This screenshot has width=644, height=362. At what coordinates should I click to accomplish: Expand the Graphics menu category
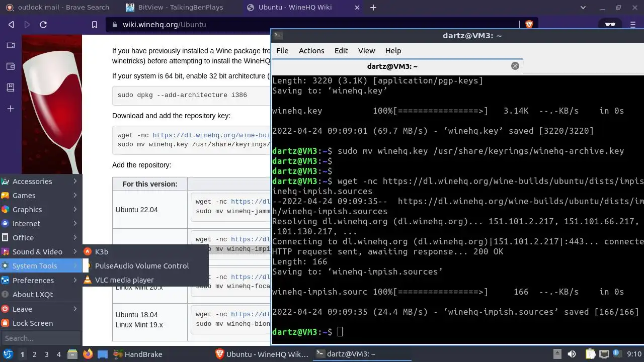click(41, 210)
